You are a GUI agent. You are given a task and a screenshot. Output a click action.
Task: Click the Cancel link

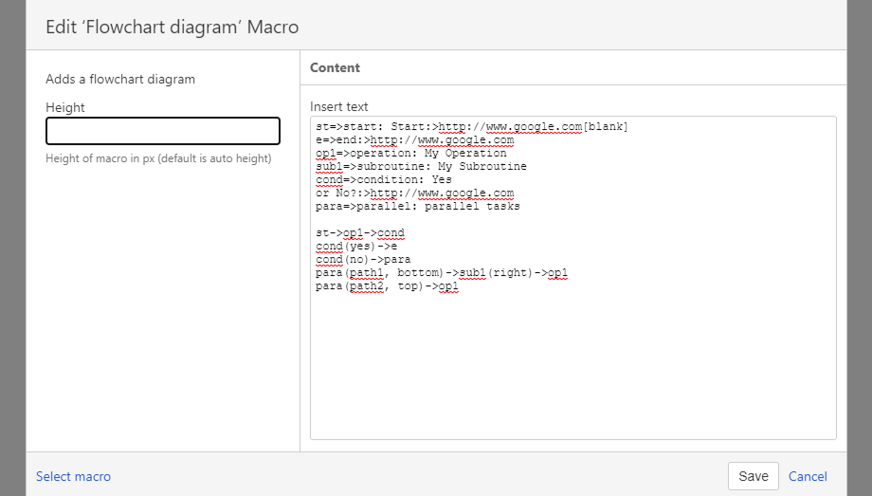(807, 477)
